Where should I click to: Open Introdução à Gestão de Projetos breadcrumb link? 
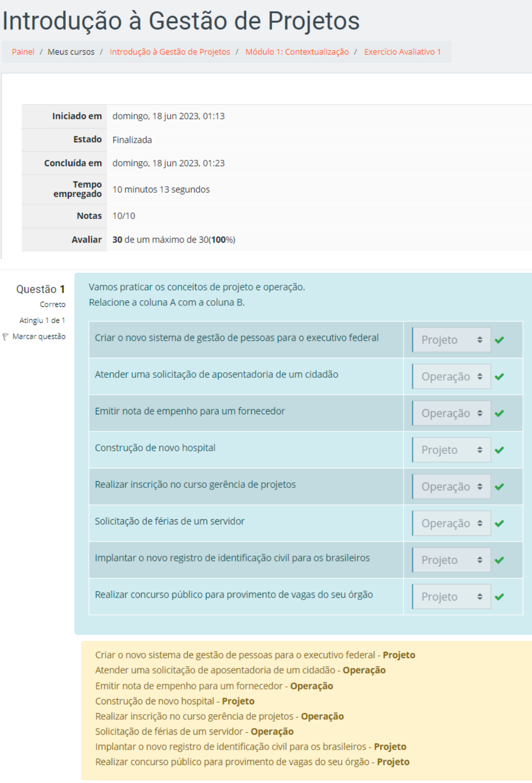tap(170, 52)
